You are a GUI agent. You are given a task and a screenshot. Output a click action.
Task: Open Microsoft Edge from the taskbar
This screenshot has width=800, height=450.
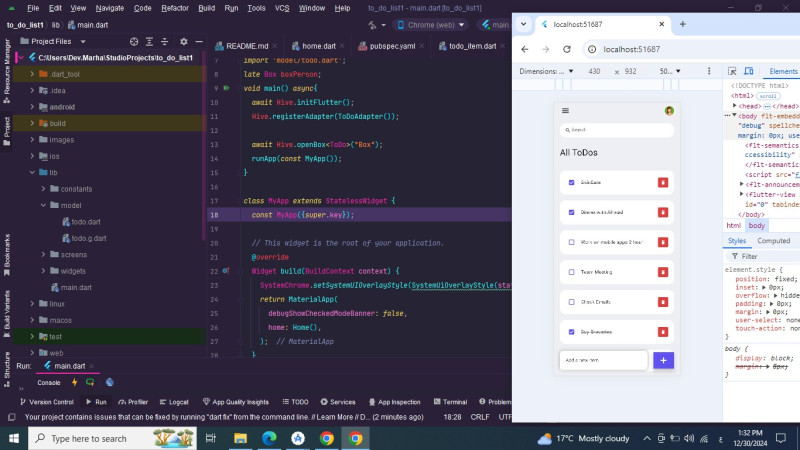click(x=269, y=438)
